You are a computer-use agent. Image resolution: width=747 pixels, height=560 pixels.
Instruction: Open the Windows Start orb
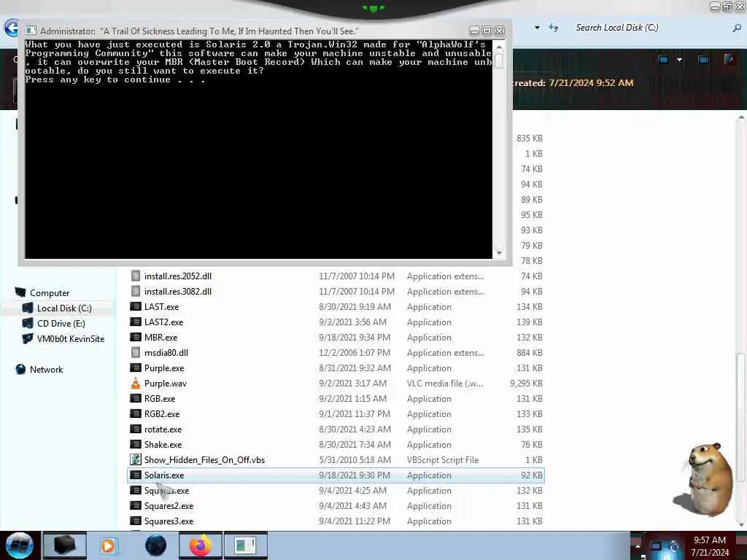[20, 545]
